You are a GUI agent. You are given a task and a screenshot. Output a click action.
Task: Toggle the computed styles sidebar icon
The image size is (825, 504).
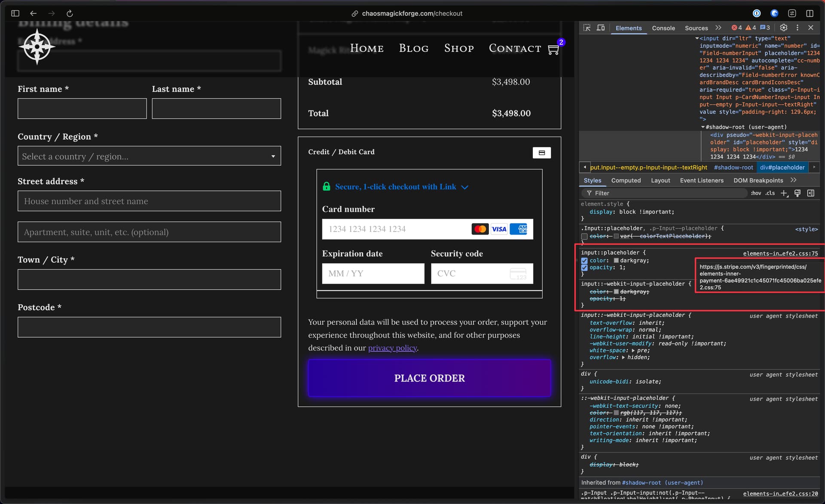pyautogui.click(x=811, y=193)
